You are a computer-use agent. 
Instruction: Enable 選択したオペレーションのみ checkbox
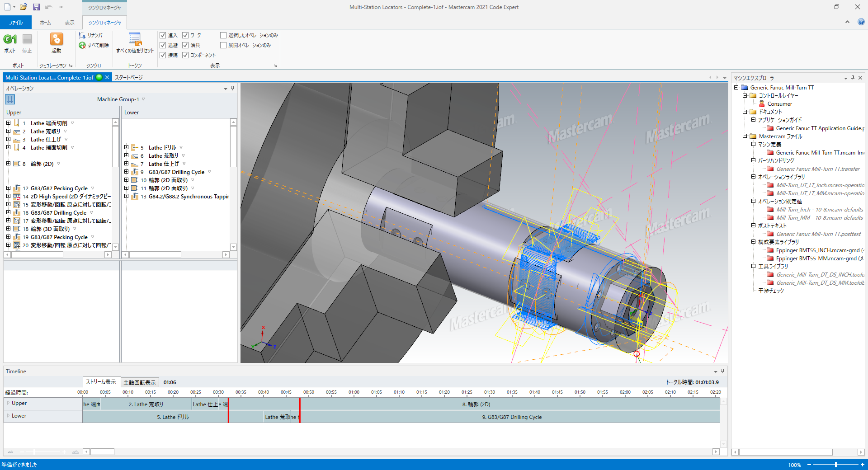coord(223,35)
